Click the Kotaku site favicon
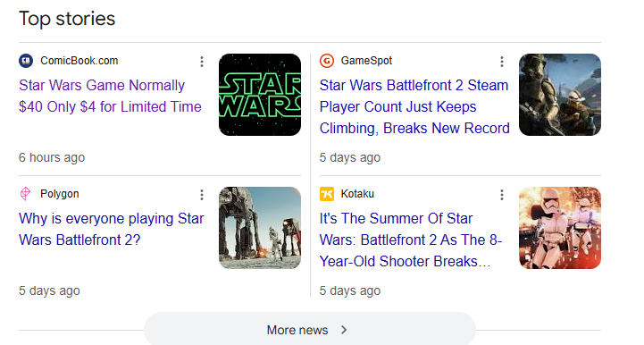Viewport: 644px width, 345px height. (x=327, y=194)
